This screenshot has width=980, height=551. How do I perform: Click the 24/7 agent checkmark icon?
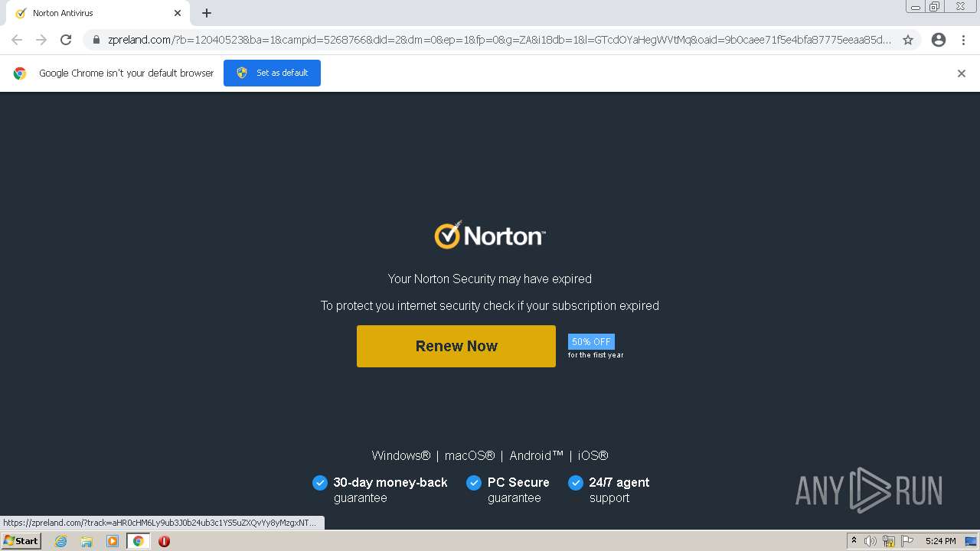(x=576, y=482)
